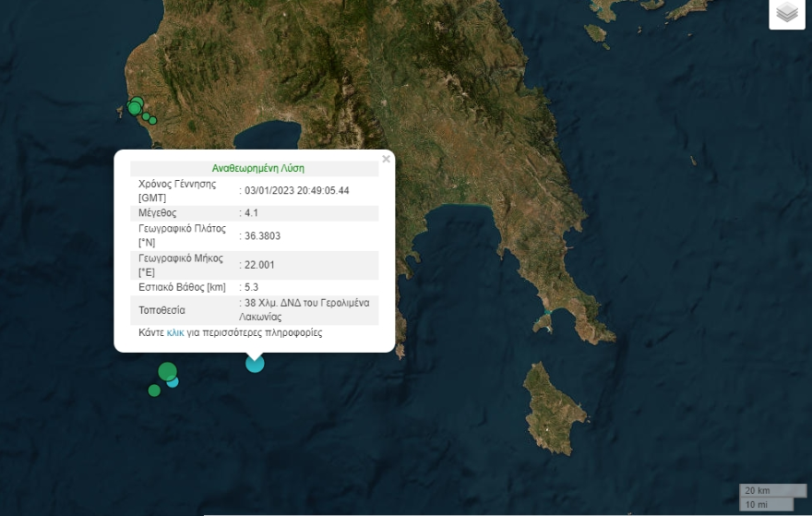Select the small cyan marker overlapping the green one
This screenshot has height=516, width=812.
pos(173,381)
